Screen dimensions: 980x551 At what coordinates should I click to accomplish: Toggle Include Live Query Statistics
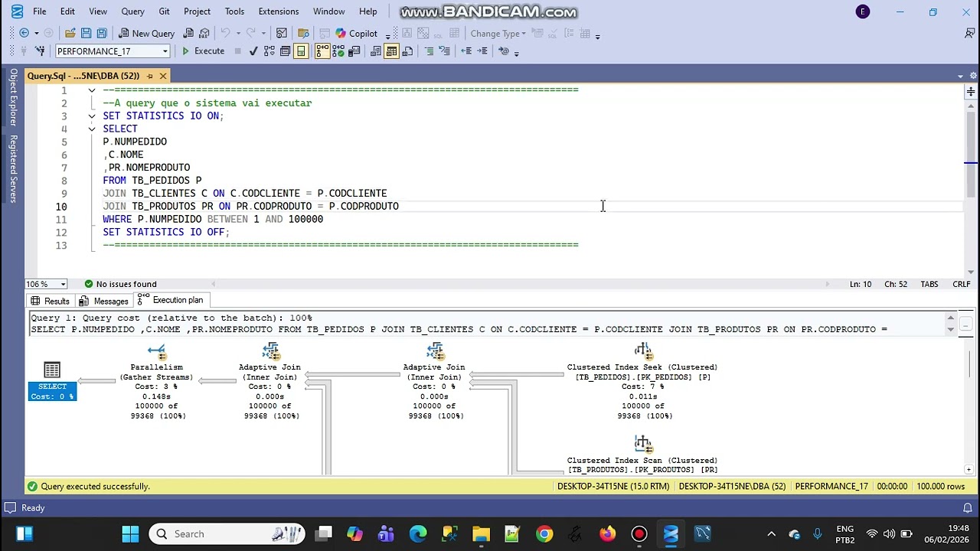(x=338, y=51)
